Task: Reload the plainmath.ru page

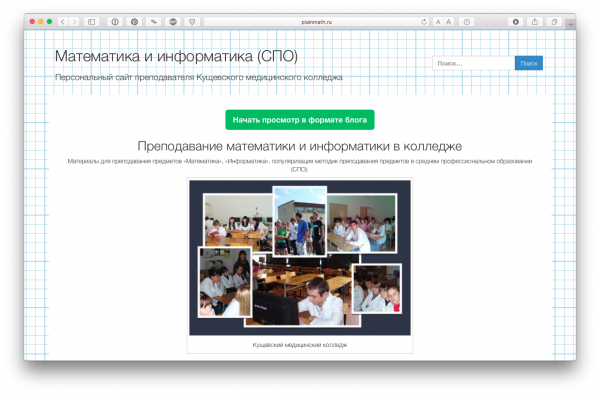Action: click(x=424, y=22)
